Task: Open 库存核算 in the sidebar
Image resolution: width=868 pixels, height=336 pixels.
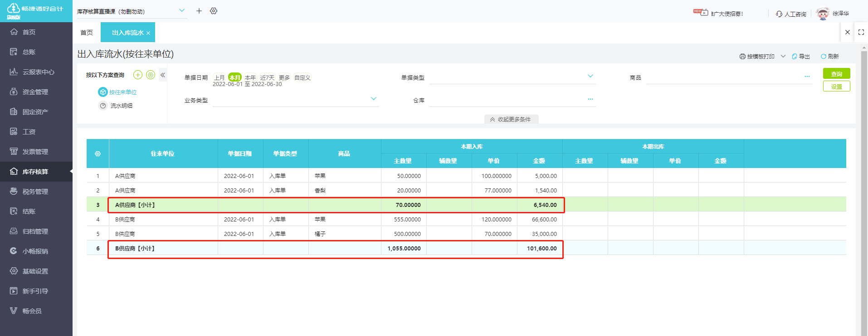Action: [x=35, y=172]
